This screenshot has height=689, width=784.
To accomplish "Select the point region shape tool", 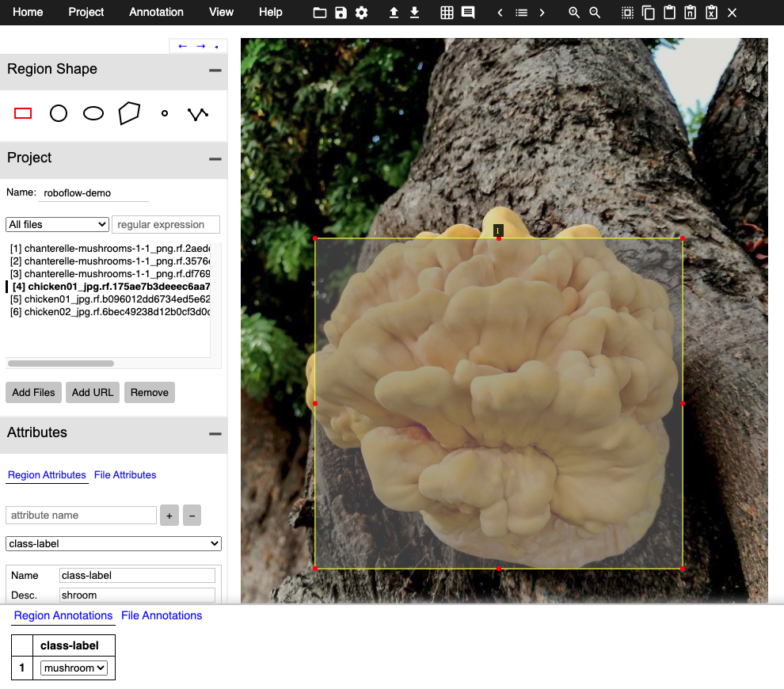I will coord(164,113).
